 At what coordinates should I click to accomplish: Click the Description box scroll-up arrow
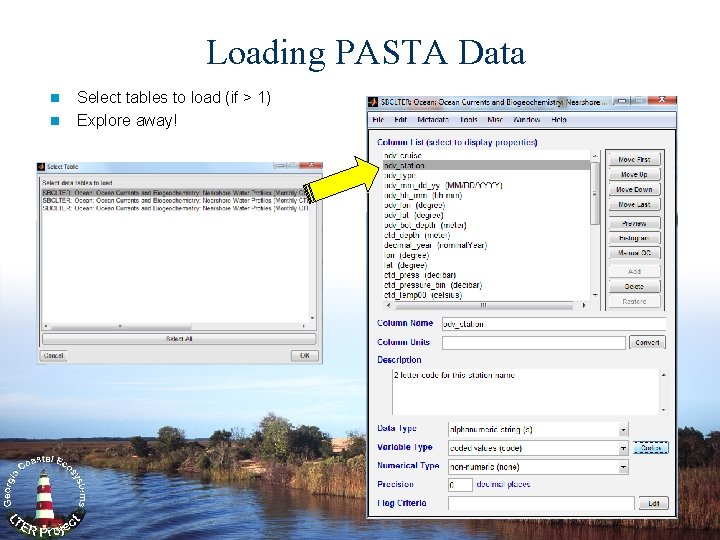click(664, 375)
